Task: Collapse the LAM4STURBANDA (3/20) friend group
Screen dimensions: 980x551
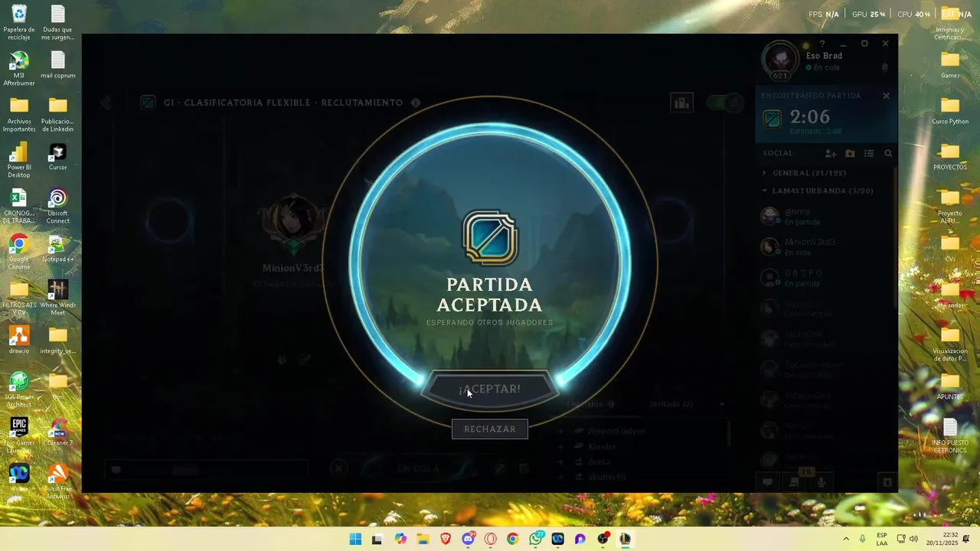Action: (818, 191)
